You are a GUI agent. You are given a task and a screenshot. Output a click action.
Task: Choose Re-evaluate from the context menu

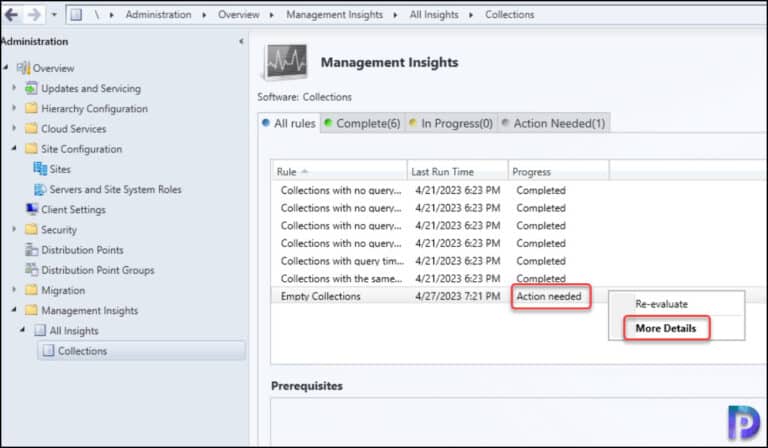tap(661, 304)
